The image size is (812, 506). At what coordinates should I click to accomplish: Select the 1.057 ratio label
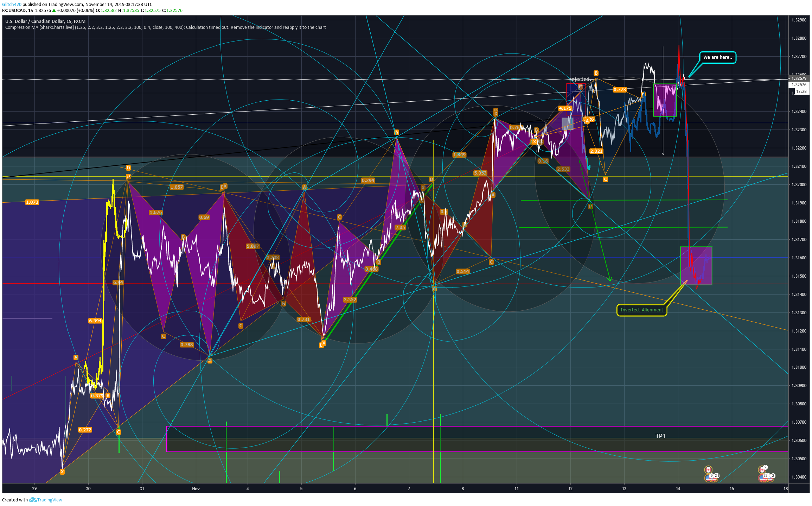(177, 187)
